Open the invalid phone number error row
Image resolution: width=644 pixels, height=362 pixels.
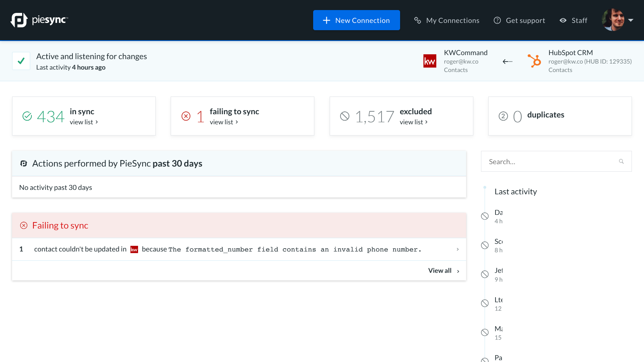(x=239, y=249)
